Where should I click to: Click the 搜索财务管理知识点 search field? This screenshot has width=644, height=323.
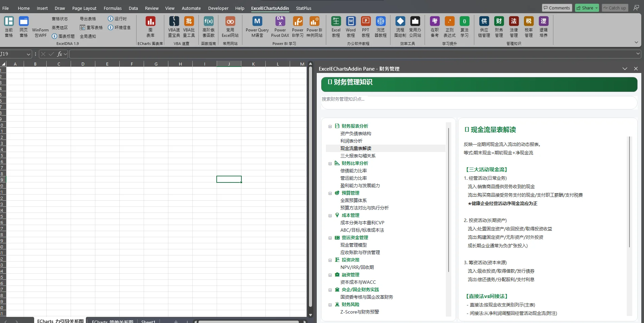[479, 103]
